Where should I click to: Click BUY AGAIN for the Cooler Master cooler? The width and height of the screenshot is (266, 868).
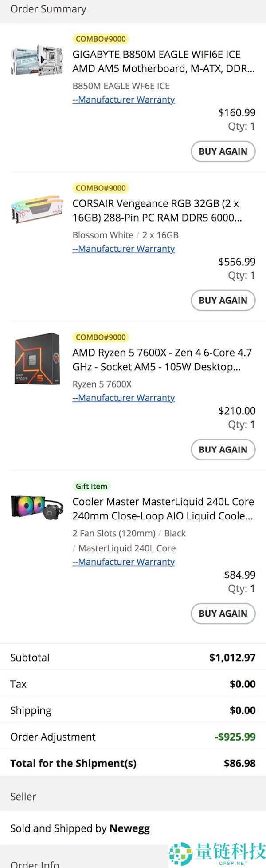pos(223,614)
